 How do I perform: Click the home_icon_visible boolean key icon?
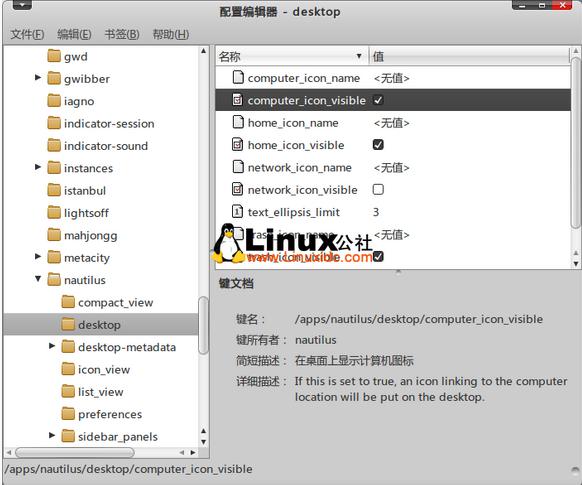coord(238,144)
